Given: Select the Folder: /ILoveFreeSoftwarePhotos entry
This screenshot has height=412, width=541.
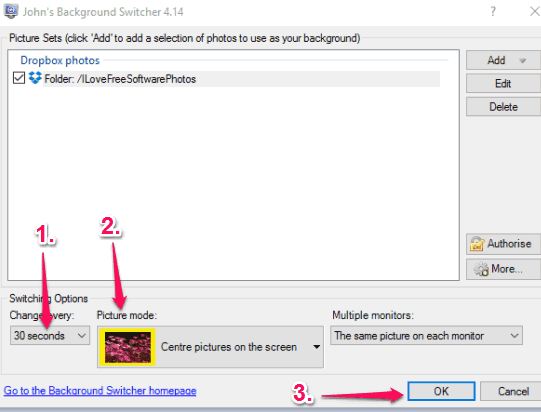Looking at the screenshot, I should [x=241, y=79].
